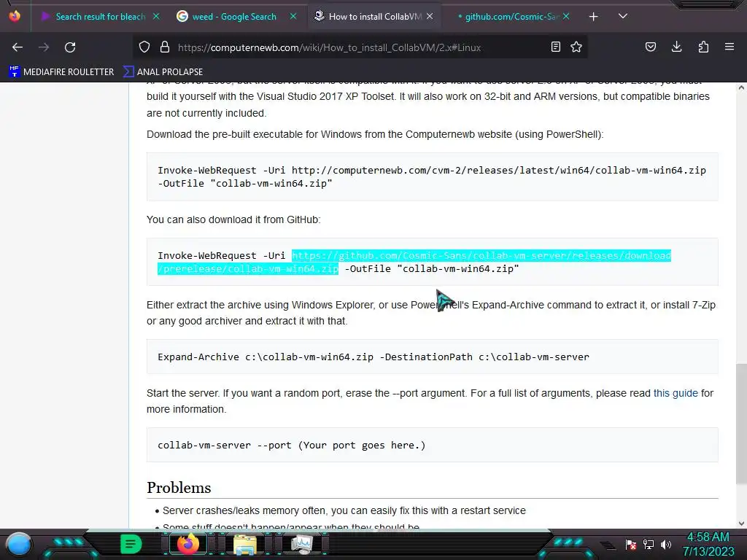
Task: Go back to the previous page
Action: point(18,47)
